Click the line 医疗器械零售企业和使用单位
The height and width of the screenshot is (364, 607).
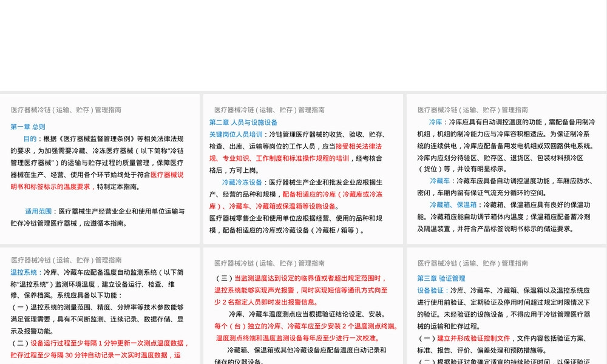(x=296, y=218)
